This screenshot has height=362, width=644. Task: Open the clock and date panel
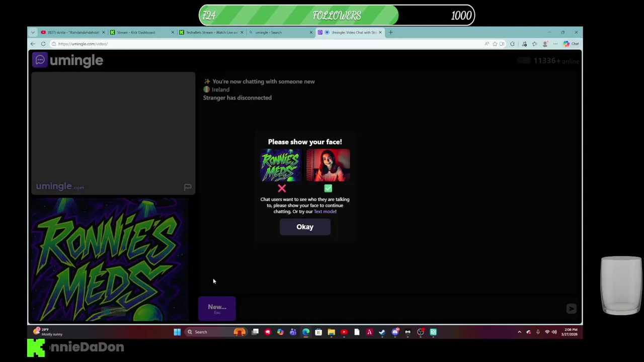coord(571,332)
